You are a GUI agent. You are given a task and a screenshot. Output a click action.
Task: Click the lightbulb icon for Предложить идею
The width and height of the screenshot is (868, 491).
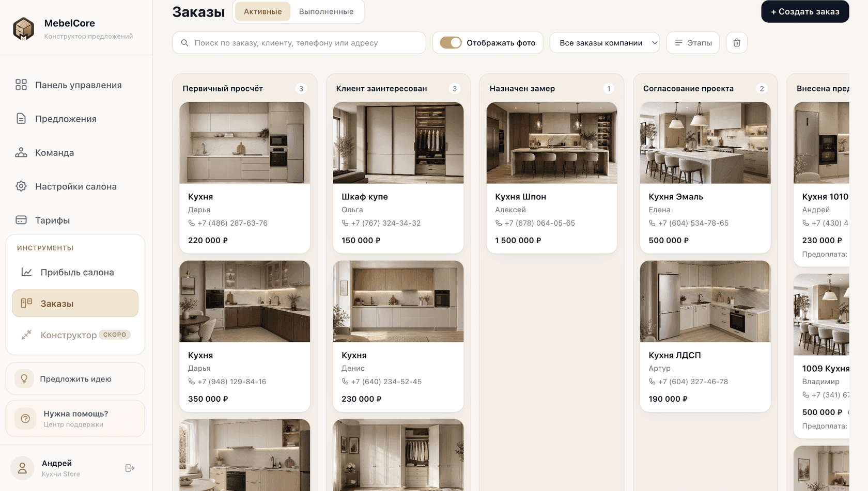[24, 379]
